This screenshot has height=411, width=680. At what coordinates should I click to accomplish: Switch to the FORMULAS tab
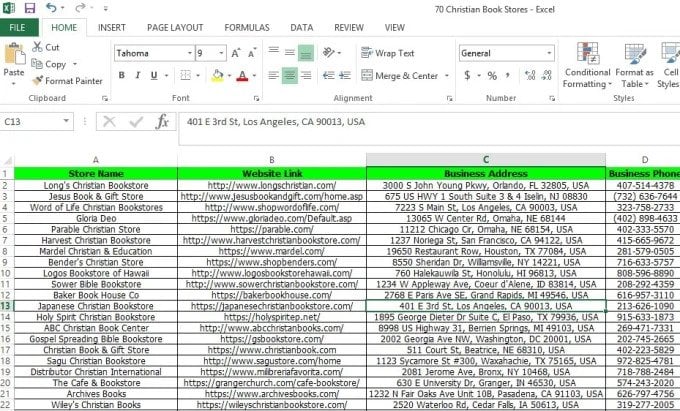(x=247, y=27)
